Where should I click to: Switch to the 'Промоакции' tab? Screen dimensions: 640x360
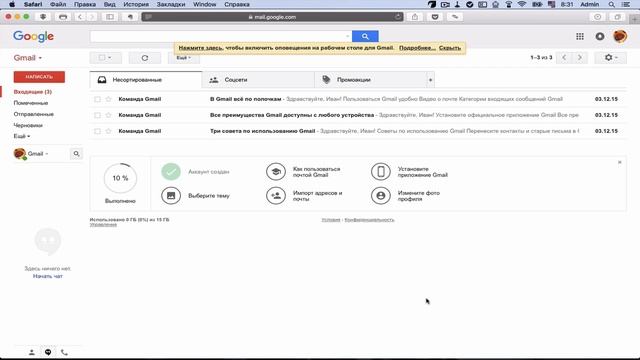371,80
